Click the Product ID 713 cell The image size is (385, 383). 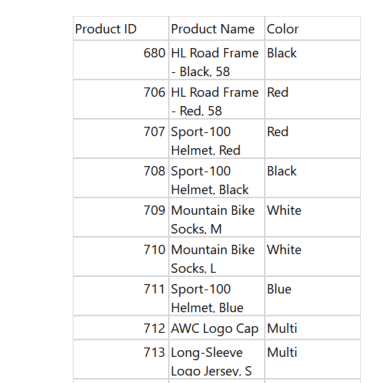(121, 359)
